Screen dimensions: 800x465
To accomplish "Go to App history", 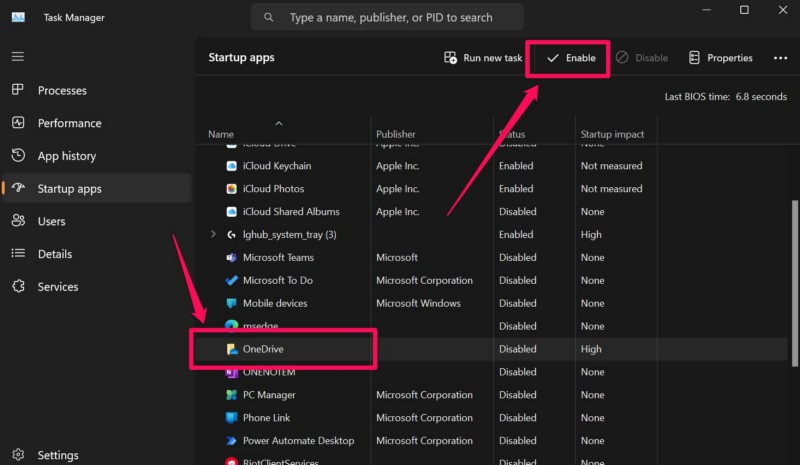I will point(66,156).
